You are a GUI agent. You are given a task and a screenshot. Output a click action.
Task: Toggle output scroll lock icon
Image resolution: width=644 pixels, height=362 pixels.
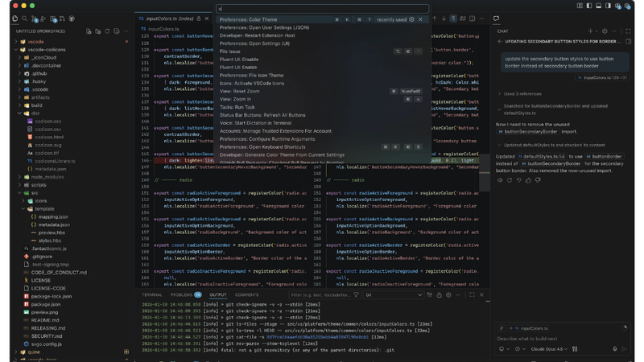(x=439, y=294)
